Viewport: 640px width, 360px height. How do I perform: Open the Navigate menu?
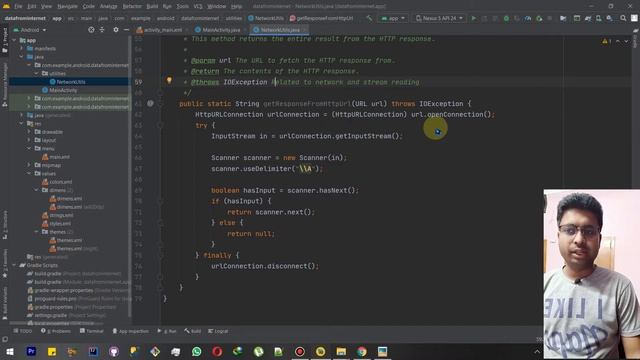click(67, 6)
